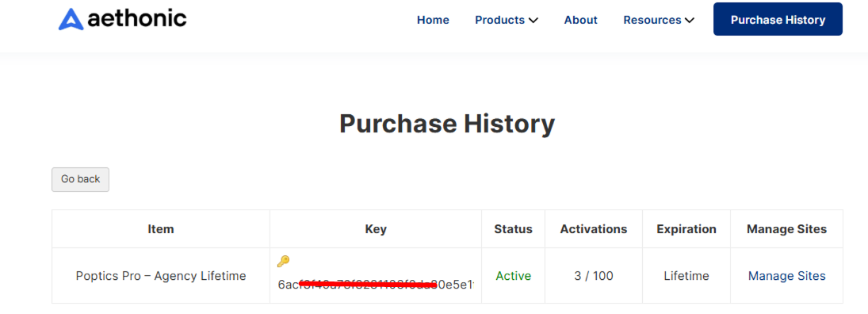
Task: Click the 3 / 100 activations value
Action: (594, 276)
